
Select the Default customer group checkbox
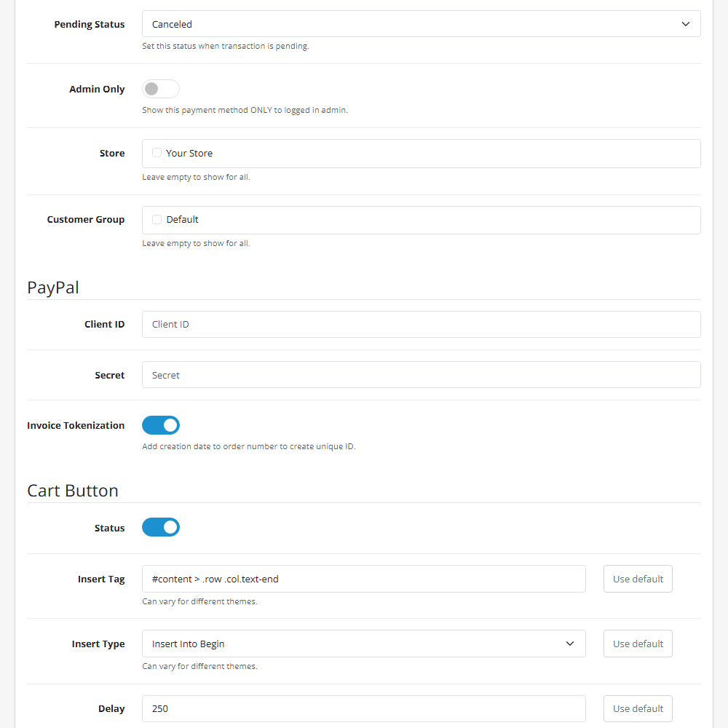pos(157,220)
